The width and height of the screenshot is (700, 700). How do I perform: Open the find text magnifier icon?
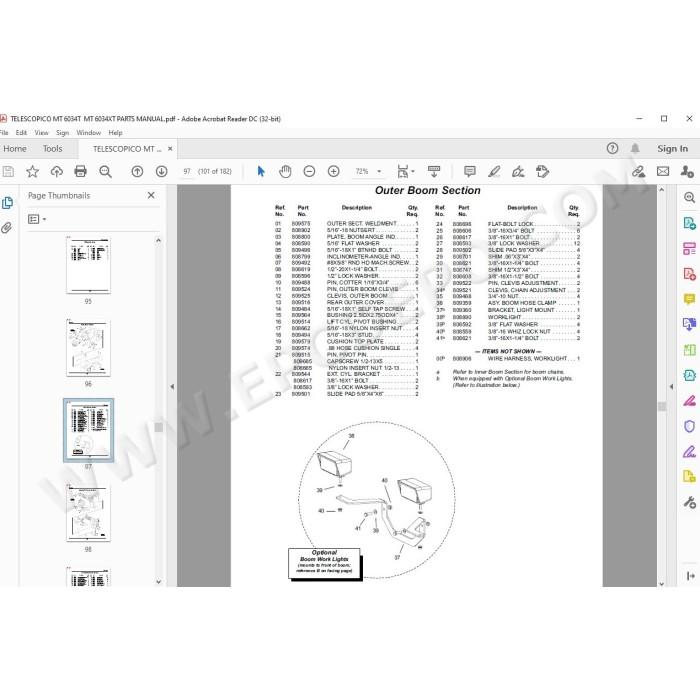[x=105, y=171]
